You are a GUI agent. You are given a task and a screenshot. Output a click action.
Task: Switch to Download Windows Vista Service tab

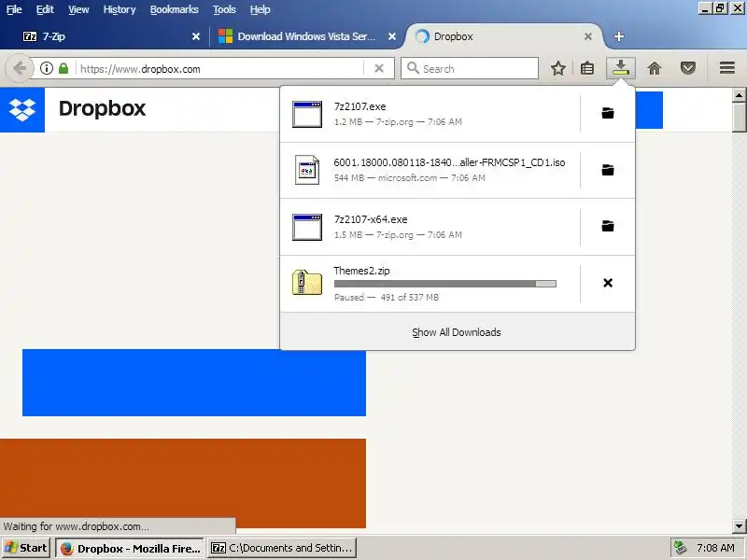(305, 36)
